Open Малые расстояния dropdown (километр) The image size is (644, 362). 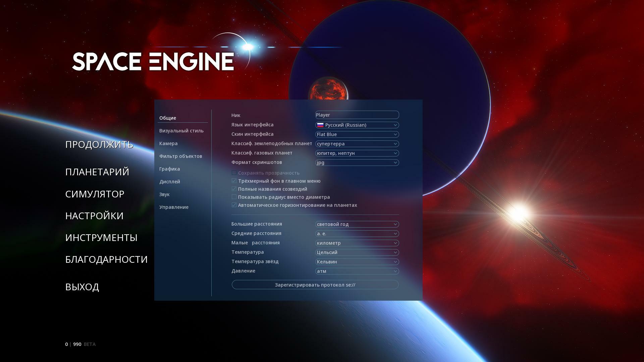(357, 243)
